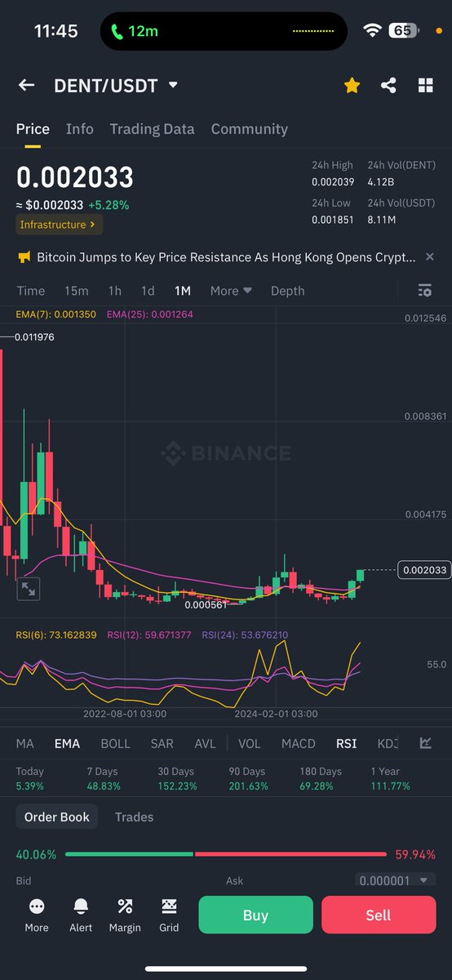The image size is (452, 980).
Task: Go back using the arrow icon
Action: [x=26, y=85]
